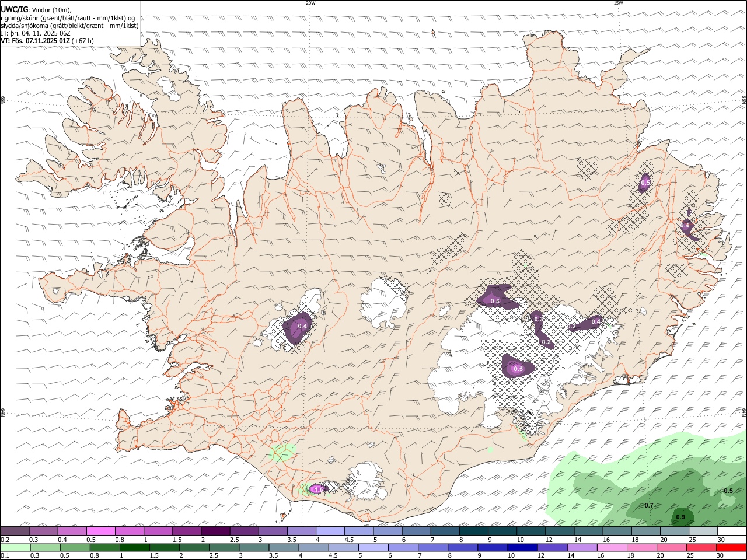Click the 'rigning/skúrir (grænt/blátt/rautt - mm/1klst) og' line
Screen dimensions: 747x560
[x=68, y=17]
